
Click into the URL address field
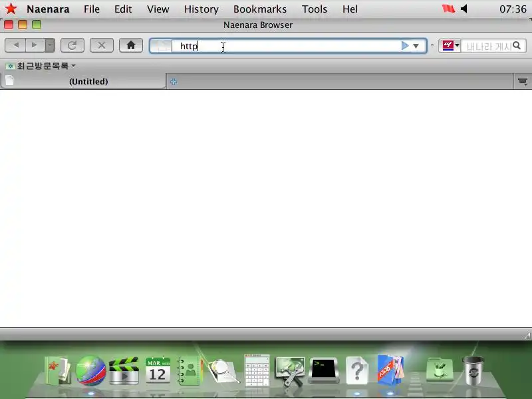click(x=287, y=46)
